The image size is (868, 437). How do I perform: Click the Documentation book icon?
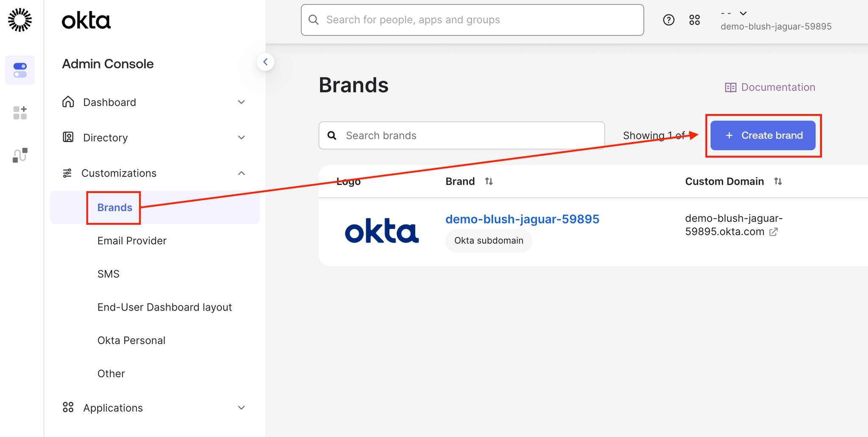731,87
